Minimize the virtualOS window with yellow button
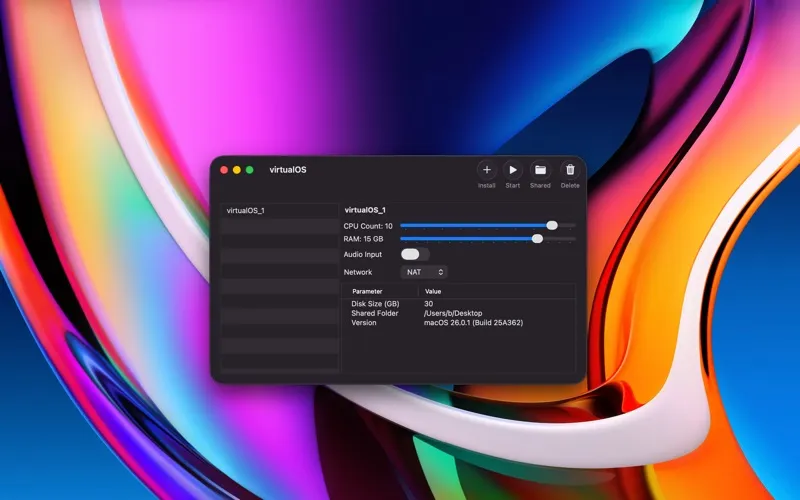The width and height of the screenshot is (800, 500). (237, 170)
